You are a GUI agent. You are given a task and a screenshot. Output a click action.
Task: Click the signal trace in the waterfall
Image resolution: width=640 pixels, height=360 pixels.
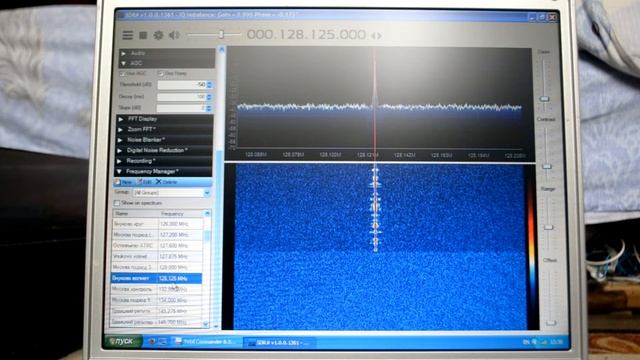[x=375, y=208]
